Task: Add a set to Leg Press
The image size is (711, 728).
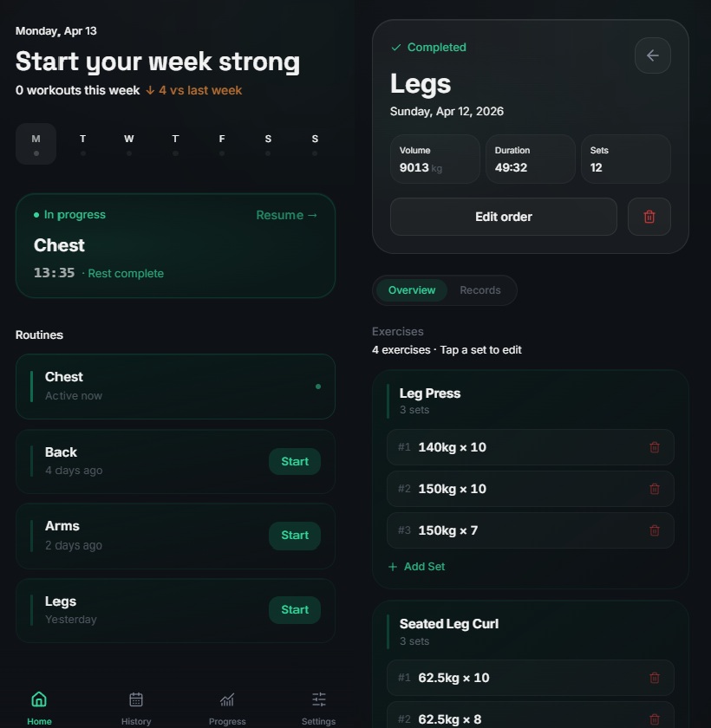Action: click(x=416, y=567)
